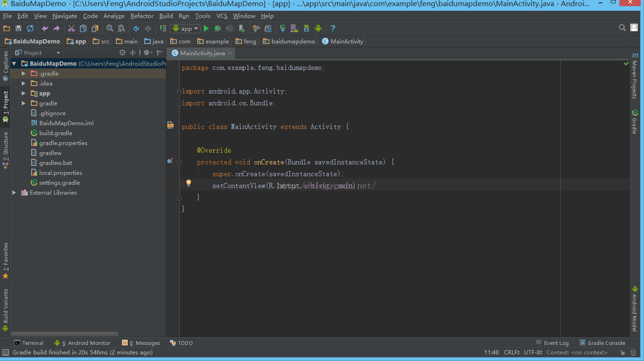Click the Find magnifier icon
The image size is (644, 361).
[x=110, y=28]
